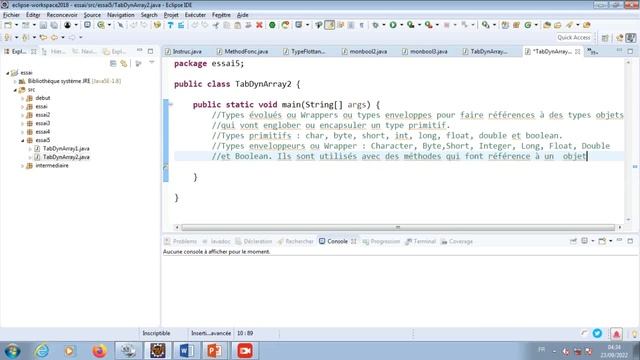Open the Run configurations dropdown arrow

(x=402, y=25)
